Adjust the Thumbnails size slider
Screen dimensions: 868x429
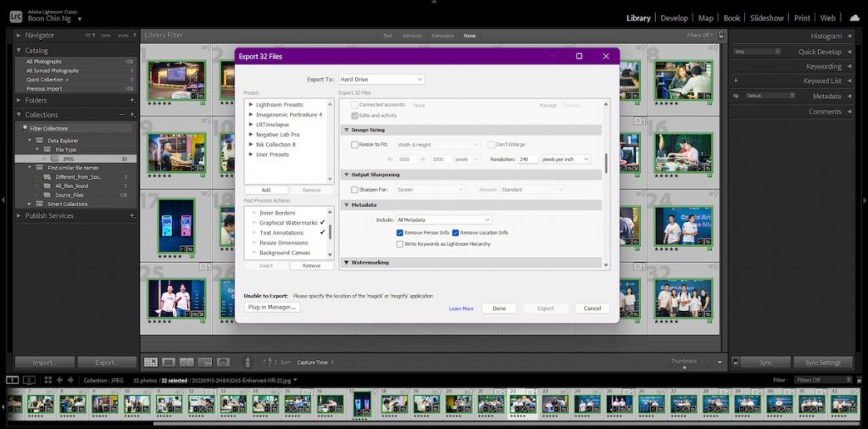tap(684, 366)
